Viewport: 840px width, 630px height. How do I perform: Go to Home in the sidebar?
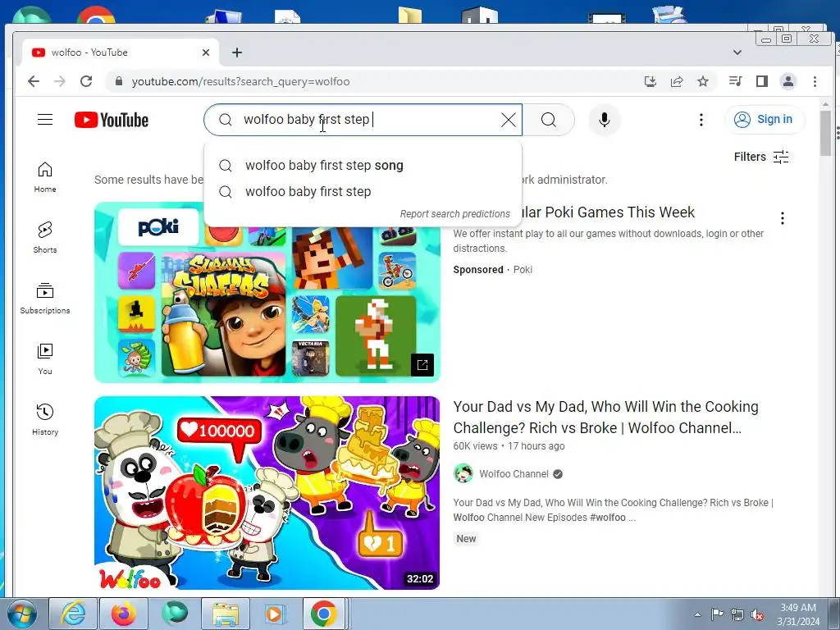pos(45,177)
